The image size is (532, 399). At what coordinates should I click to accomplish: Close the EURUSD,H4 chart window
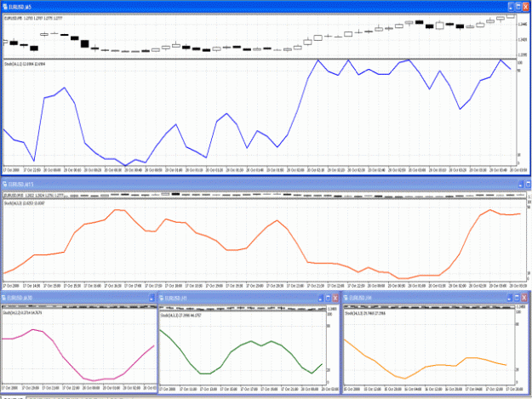[x=524, y=298]
